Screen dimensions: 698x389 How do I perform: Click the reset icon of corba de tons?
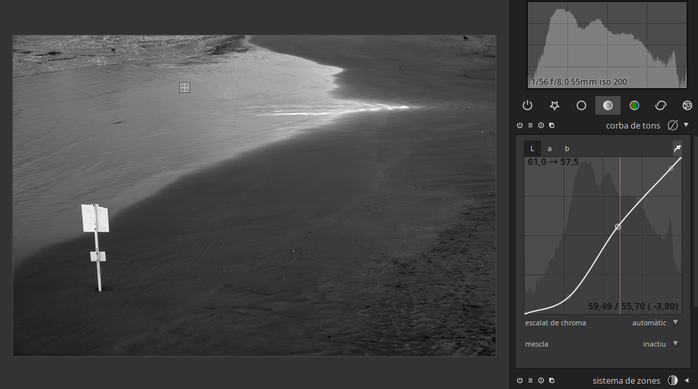(x=541, y=126)
